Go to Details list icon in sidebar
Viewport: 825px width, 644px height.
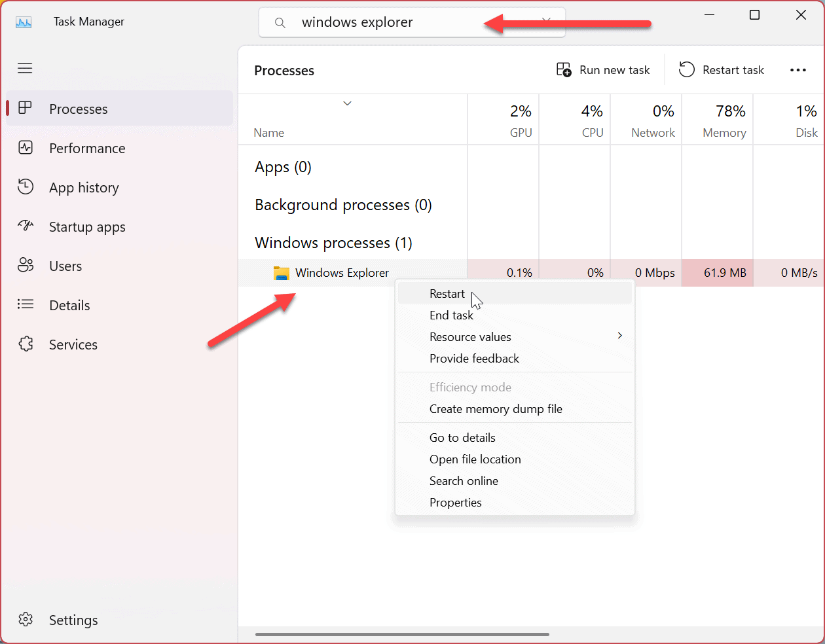tap(26, 305)
